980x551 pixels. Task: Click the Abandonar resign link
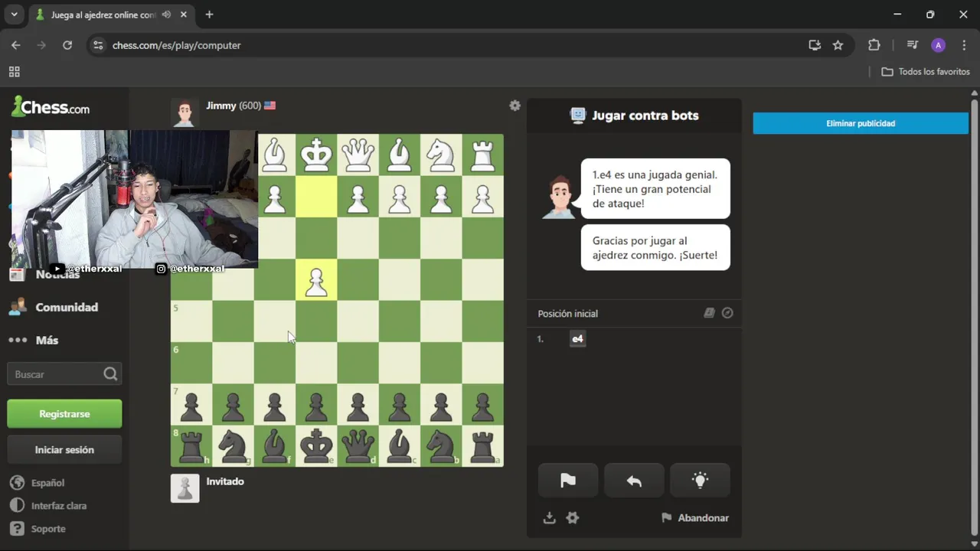pyautogui.click(x=695, y=518)
